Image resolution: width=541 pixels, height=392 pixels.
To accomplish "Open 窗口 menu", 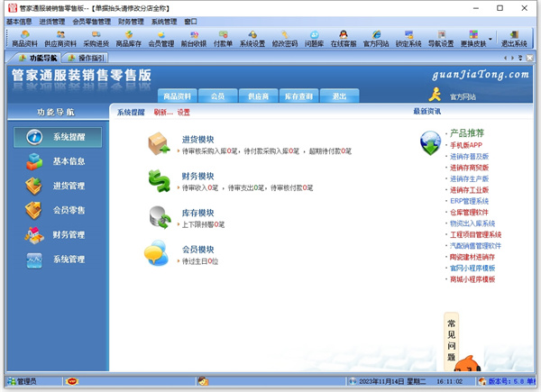I will click(x=190, y=22).
